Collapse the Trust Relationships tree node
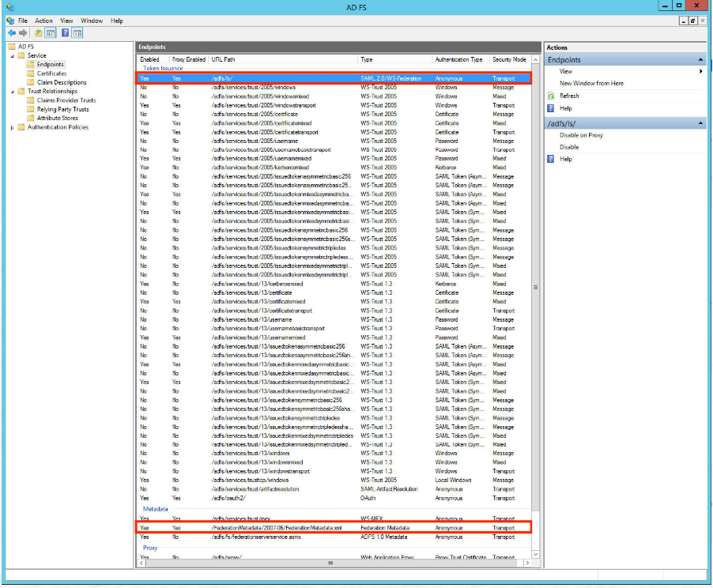Viewport: 713px width, 588px height. (13, 92)
